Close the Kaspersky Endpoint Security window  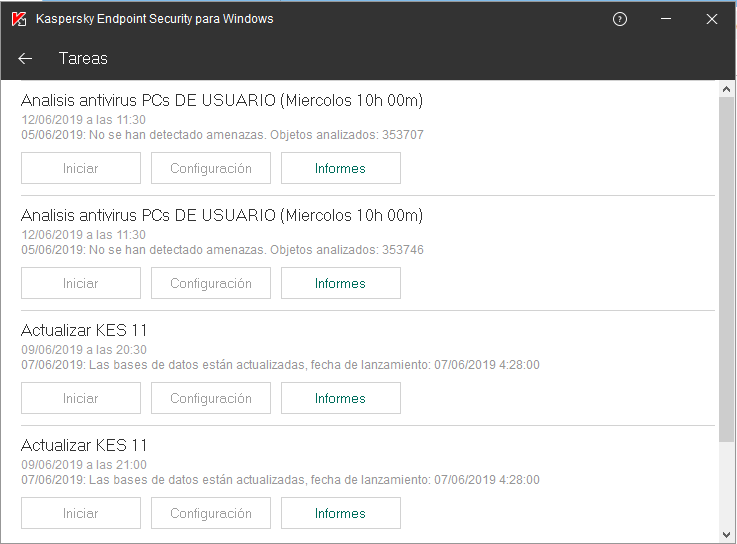point(712,19)
